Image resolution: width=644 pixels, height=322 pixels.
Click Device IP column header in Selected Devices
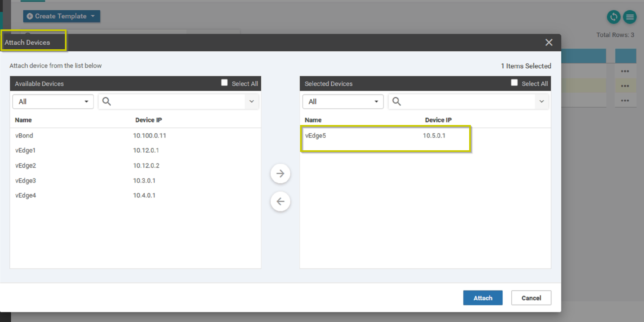pos(439,120)
